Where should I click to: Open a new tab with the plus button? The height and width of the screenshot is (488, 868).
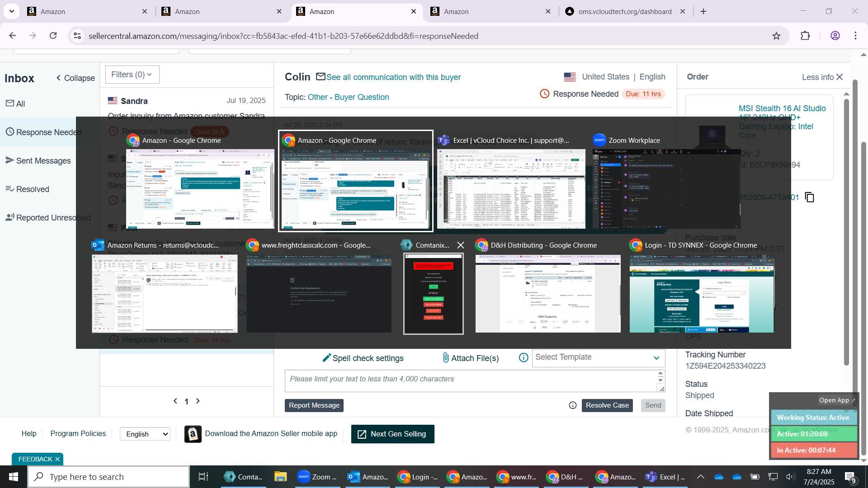[703, 11]
